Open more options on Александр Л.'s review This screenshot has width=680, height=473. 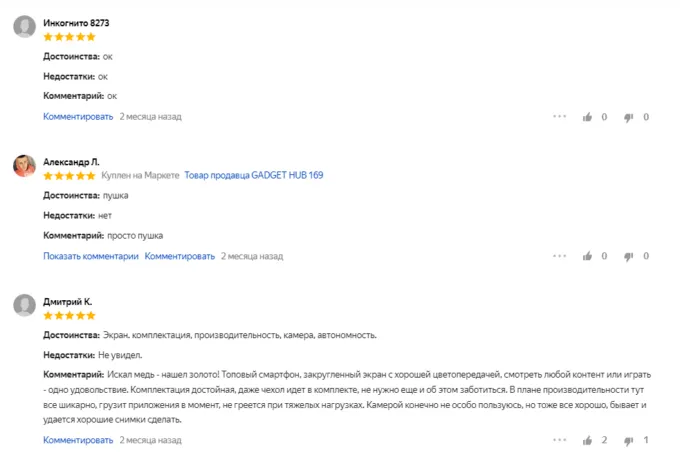coord(559,256)
